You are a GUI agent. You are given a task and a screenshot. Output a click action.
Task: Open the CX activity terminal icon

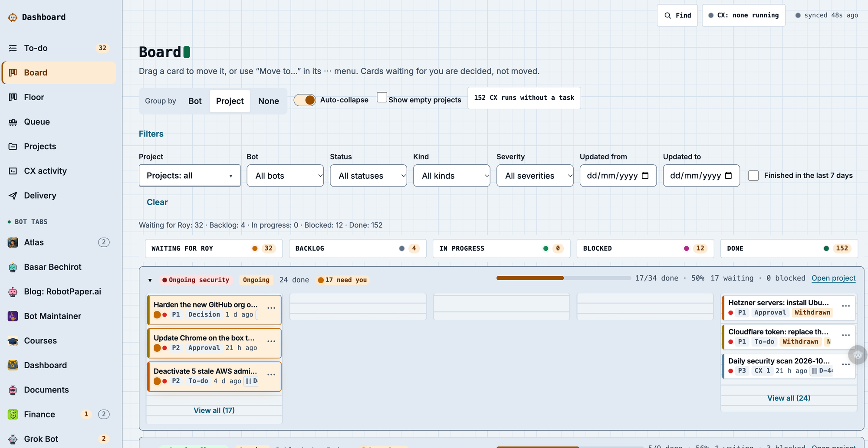13,171
